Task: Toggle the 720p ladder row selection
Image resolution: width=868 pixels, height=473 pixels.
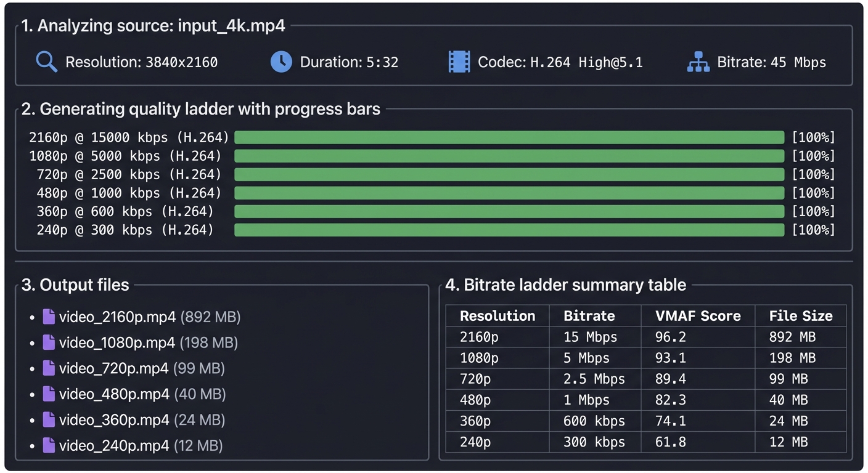Action: pos(123,174)
